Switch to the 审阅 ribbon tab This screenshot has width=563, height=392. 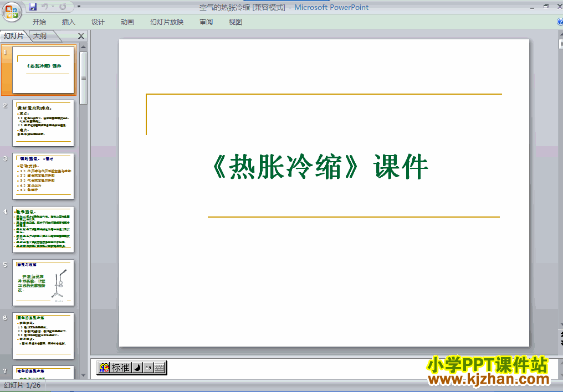point(206,22)
